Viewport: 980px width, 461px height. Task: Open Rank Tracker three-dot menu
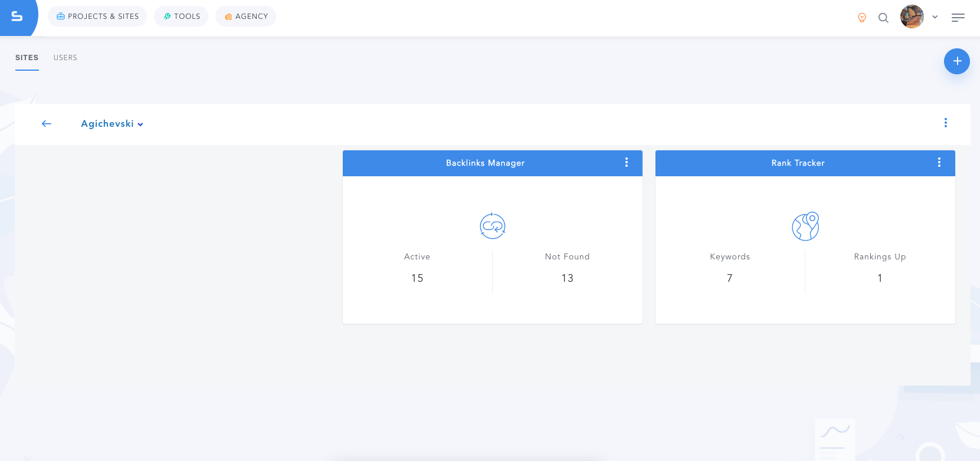[939, 162]
